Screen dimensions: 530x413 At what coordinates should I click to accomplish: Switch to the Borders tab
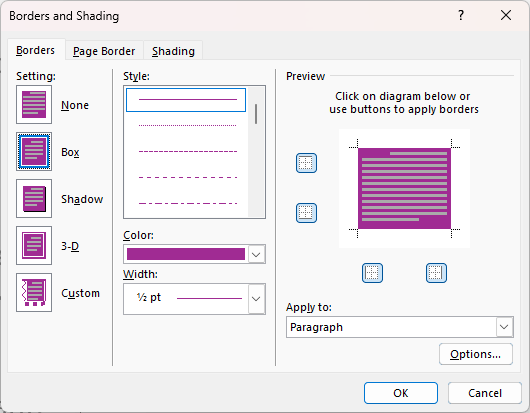pos(35,50)
